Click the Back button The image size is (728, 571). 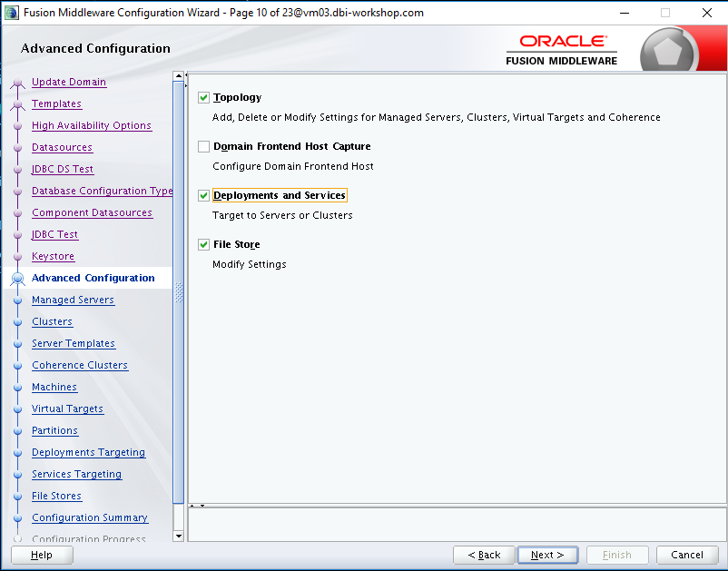click(x=484, y=555)
